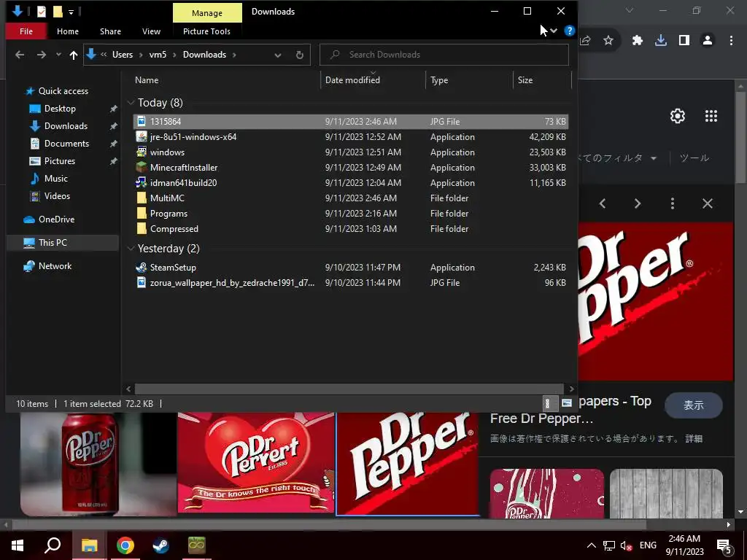The image size is (747, 560).
Task: Open the File menu tab
Action: pos(26,31)
